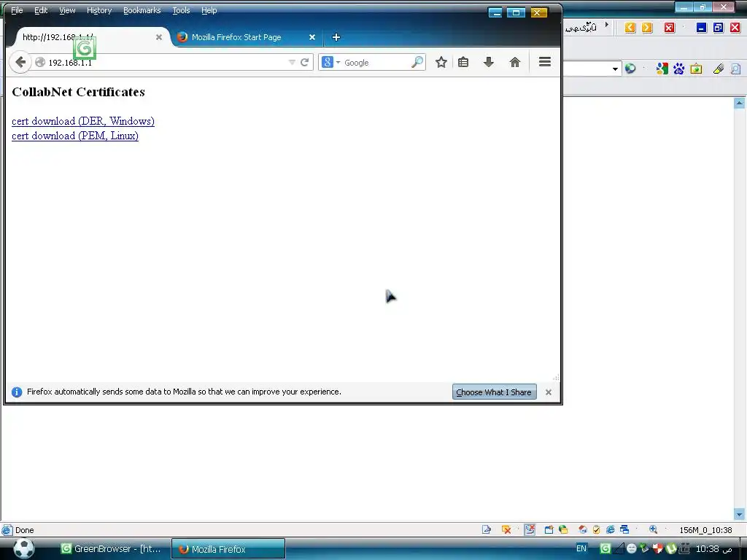Open Firefox downloads arrow
The height and width of the screenshot is (560, 747).
(x=488, y=62)
